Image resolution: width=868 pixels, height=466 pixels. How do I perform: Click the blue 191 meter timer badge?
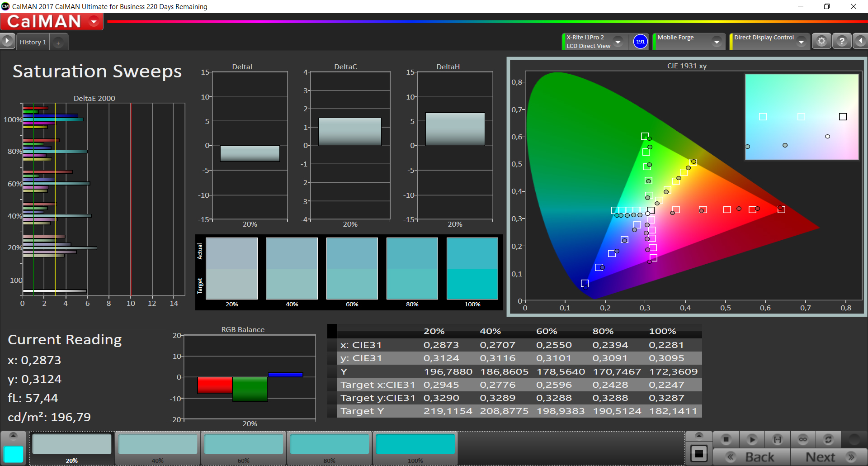[x=640, y=42]
